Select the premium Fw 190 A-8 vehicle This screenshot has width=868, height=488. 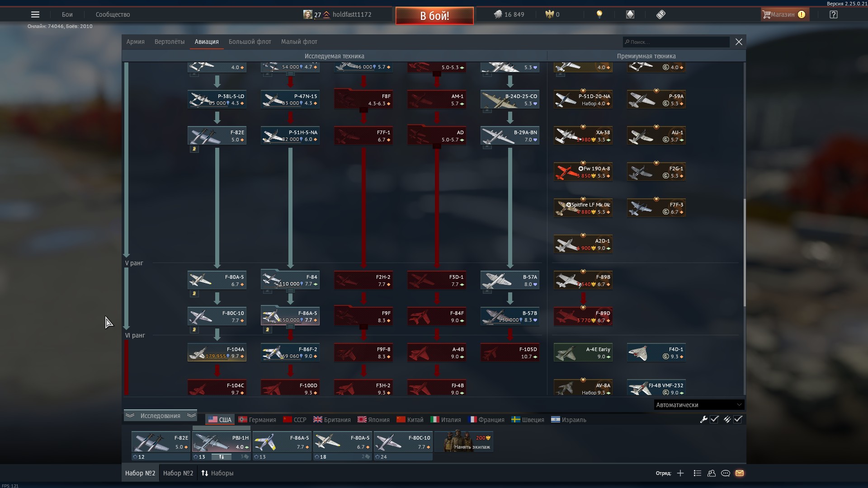tap(583, 172)
